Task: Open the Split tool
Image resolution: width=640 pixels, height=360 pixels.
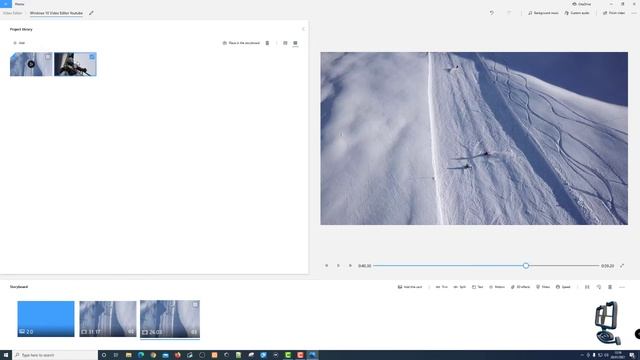Action: (460, 287)
